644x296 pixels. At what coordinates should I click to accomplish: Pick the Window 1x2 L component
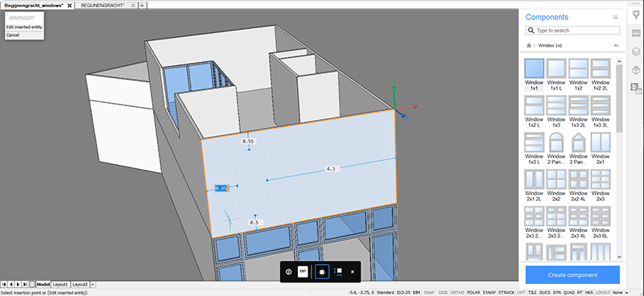point(535,105)
